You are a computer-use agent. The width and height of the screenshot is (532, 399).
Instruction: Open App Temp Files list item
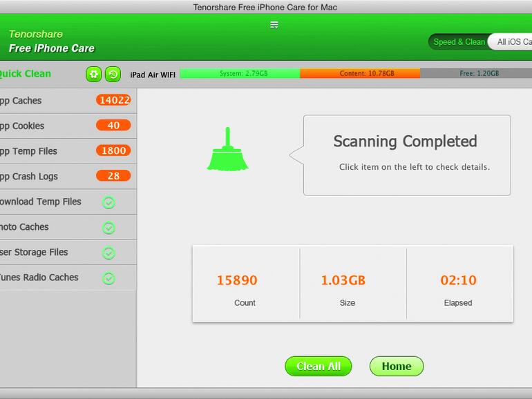pos(68,151)
